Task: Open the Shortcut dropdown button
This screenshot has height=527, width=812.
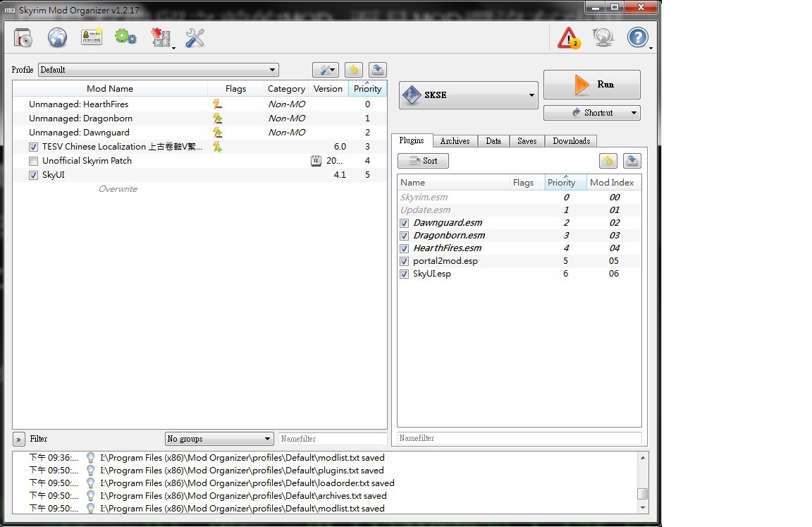Action: (x=592, y=113)
